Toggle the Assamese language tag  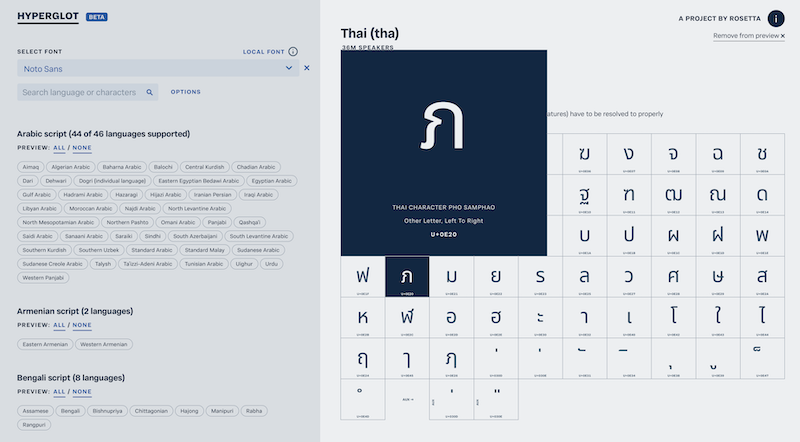pos(35,411)
